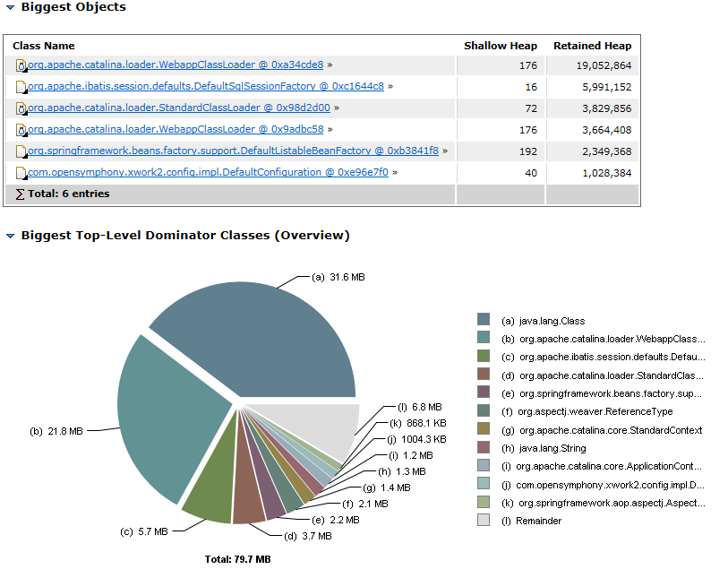
Task: Click the DefaultSqlSessionFactory file icon
Action: [21, 87]
